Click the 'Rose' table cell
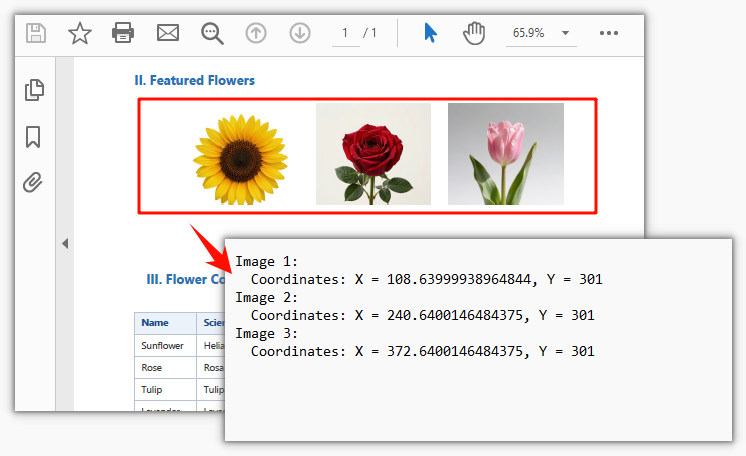 (166, 367)
